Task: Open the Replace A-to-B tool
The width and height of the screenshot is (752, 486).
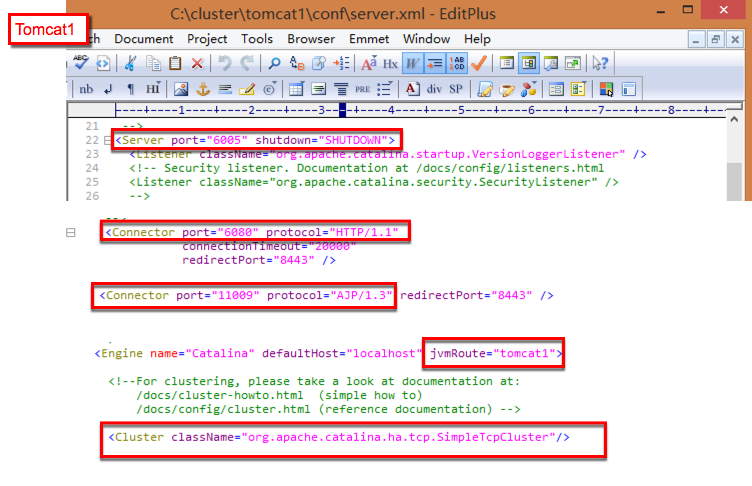Action: (297, 63)
